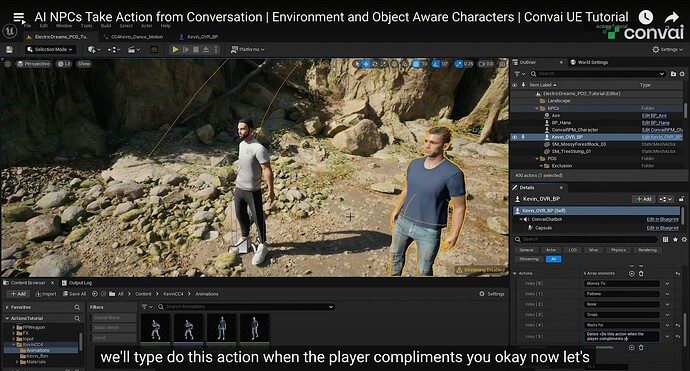The width and height of the screenshot is (690, 371).
Task: Open dropdown arrow for action Index 0
Action: [x=667, y=284]
